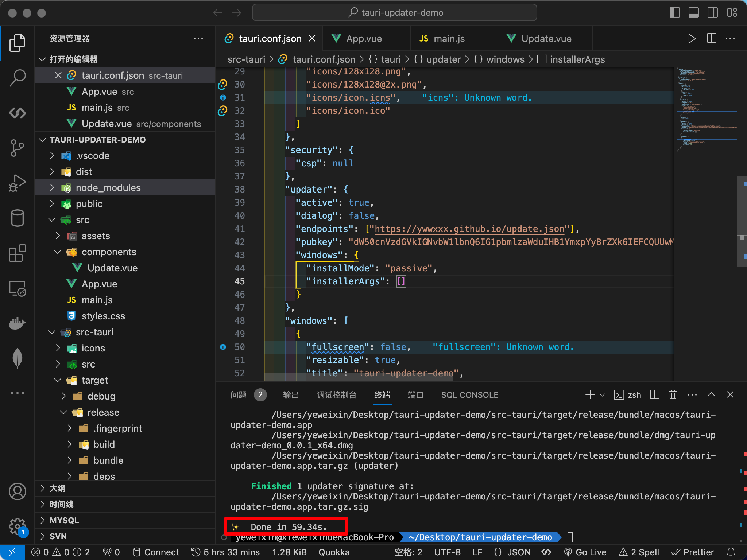The image size is (747, 560).
Task: Open the MongoDB leaf icon
Action: click(x=17, y=358)
